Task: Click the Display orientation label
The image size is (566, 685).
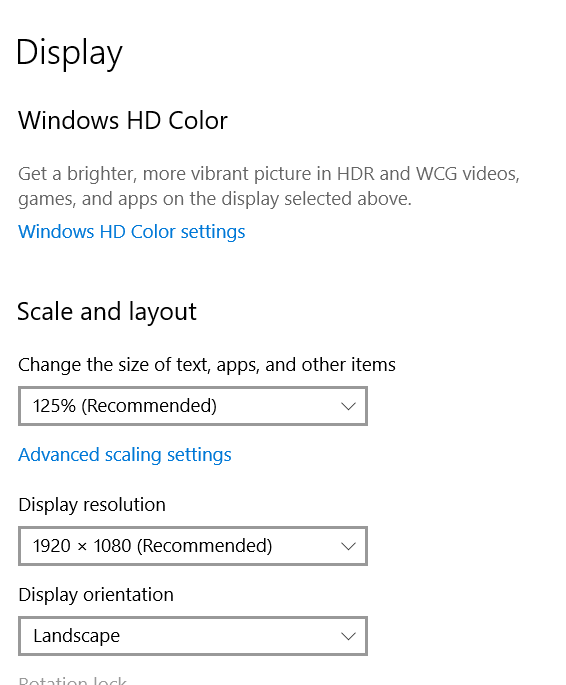Action: 96,595
